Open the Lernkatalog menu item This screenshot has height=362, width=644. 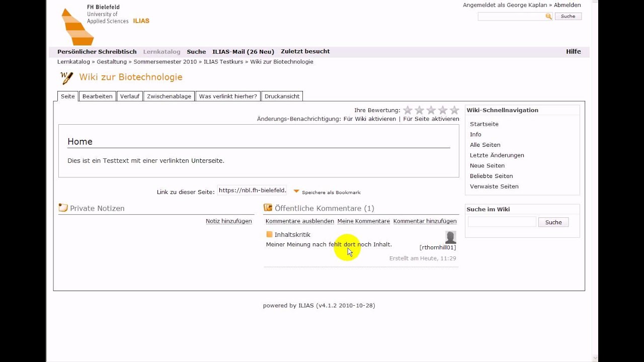(162, 52)
